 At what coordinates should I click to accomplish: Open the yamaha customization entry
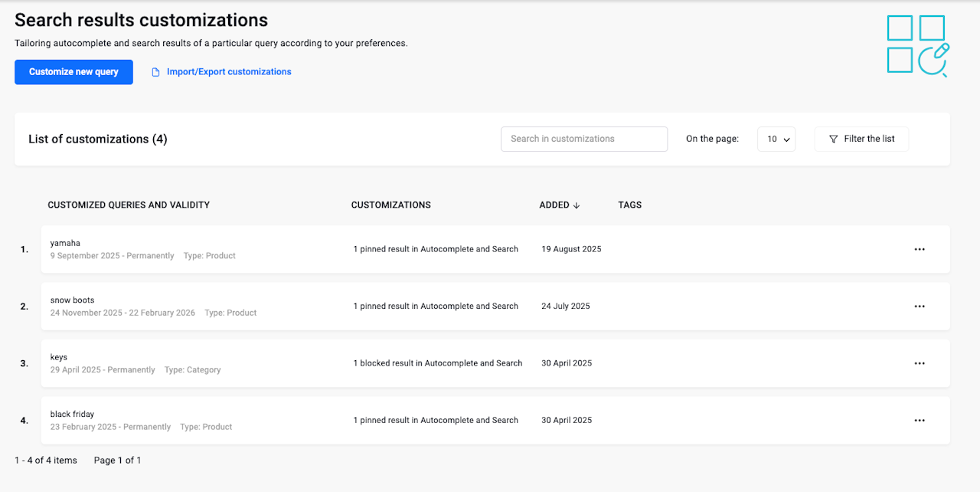point(66,244)
